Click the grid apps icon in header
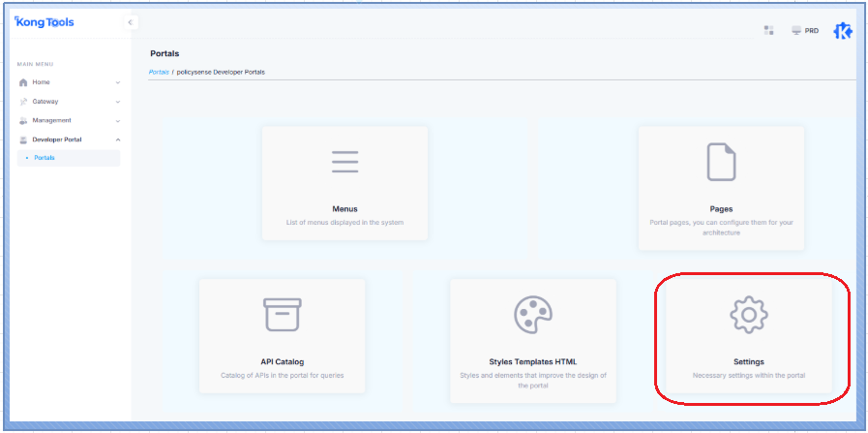This screenshot has height=433, width=868. tap(768, 31)
